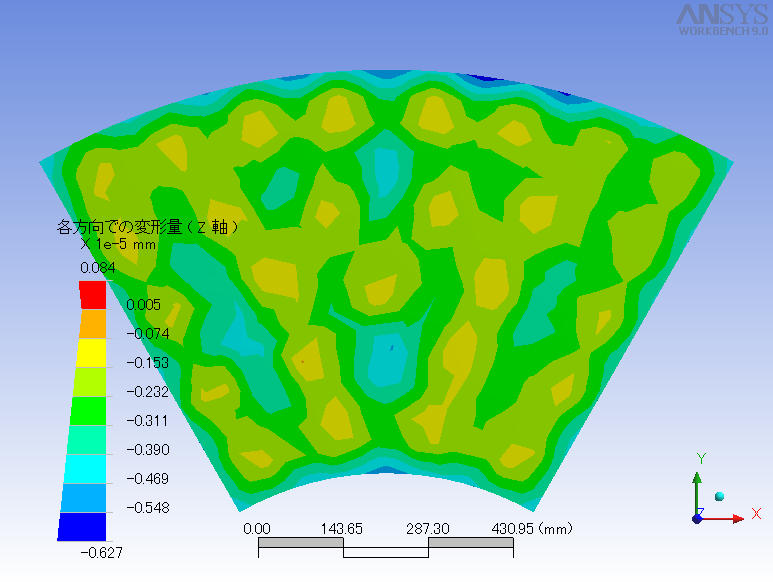This screenshot has height=582, width=773.
Task: Click the orange legend color band
Action: [92, 324]
